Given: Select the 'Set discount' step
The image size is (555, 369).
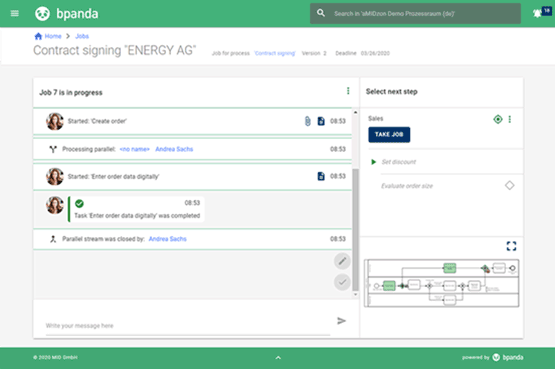Looking at the screenshot, I should 399,162.
